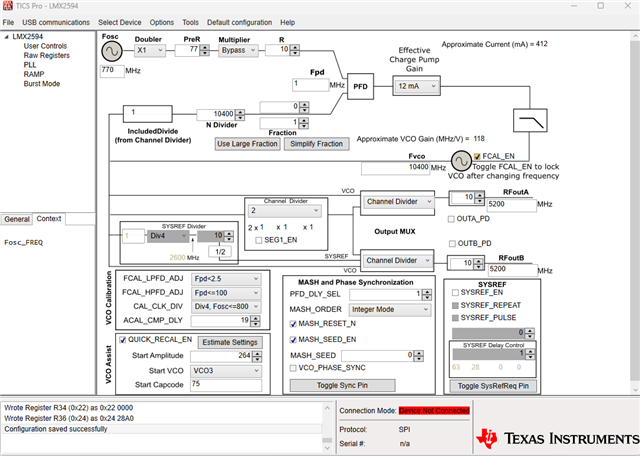Enable the OUTA_PD checkbox
Image resolution: width=640 pixels, height=456 pixels.
click(x=451, y=219)
